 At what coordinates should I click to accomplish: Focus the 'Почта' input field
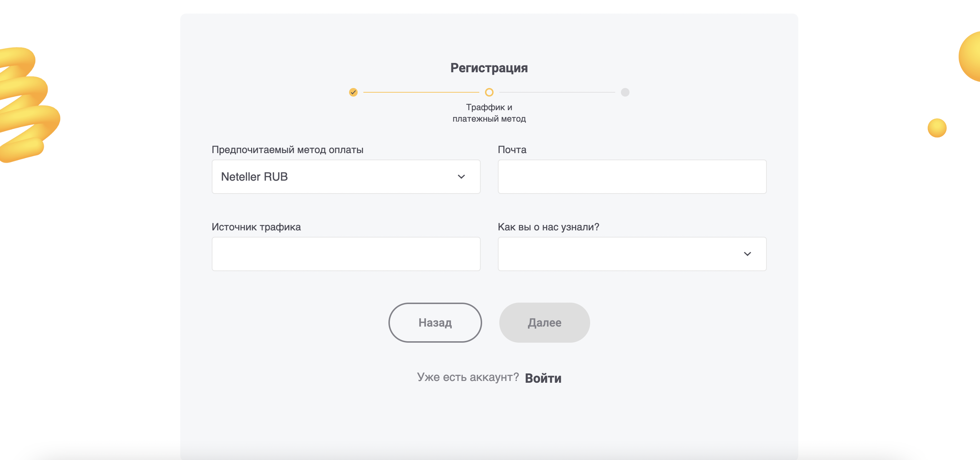point(632,177)
